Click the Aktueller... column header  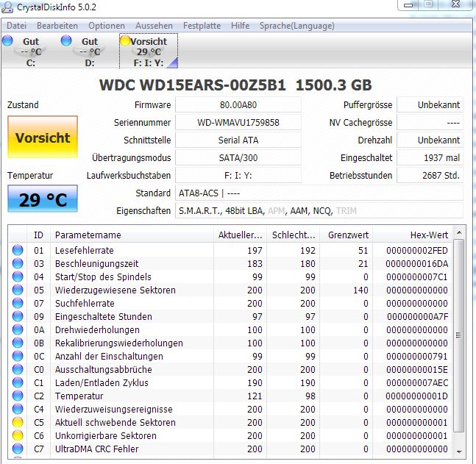point(240,235)
